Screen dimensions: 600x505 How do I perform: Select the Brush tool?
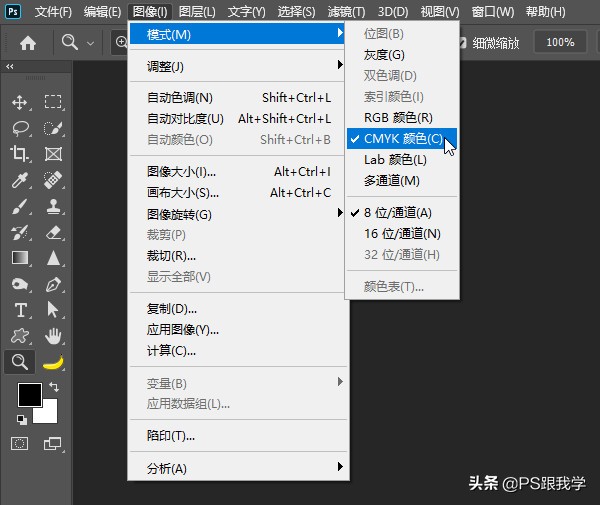click(x=20, y=207)
